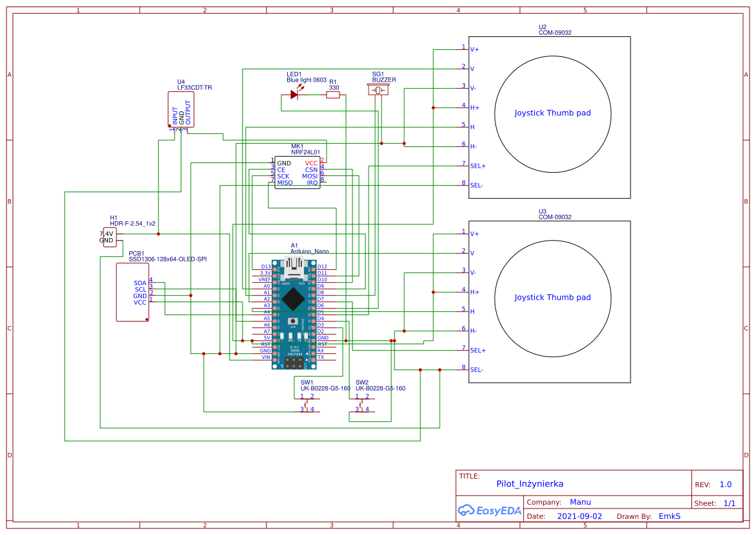Click the company name Manu
This screenshot has height=535, width=756.
click(581, 501)
